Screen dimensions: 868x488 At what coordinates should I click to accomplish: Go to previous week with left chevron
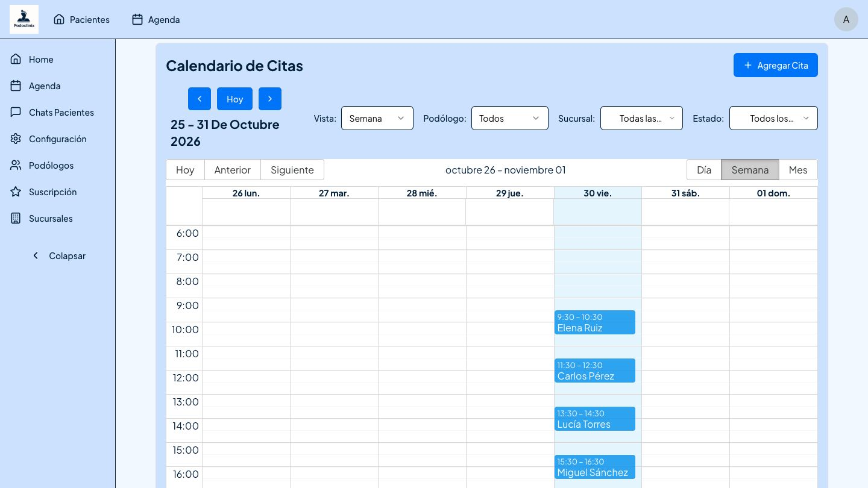point(200,99)
